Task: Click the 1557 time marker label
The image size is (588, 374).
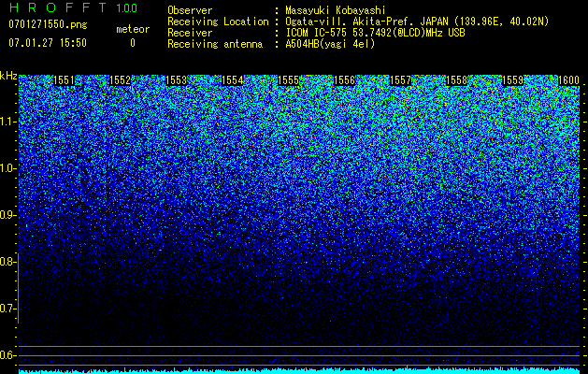Action: (x=400, y=80)
